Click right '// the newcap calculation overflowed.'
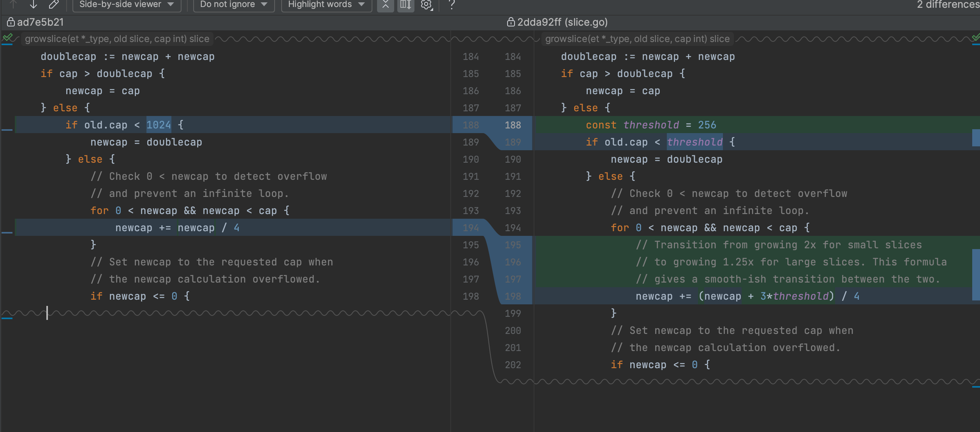980x432 pixels. [x=726, y=348]
